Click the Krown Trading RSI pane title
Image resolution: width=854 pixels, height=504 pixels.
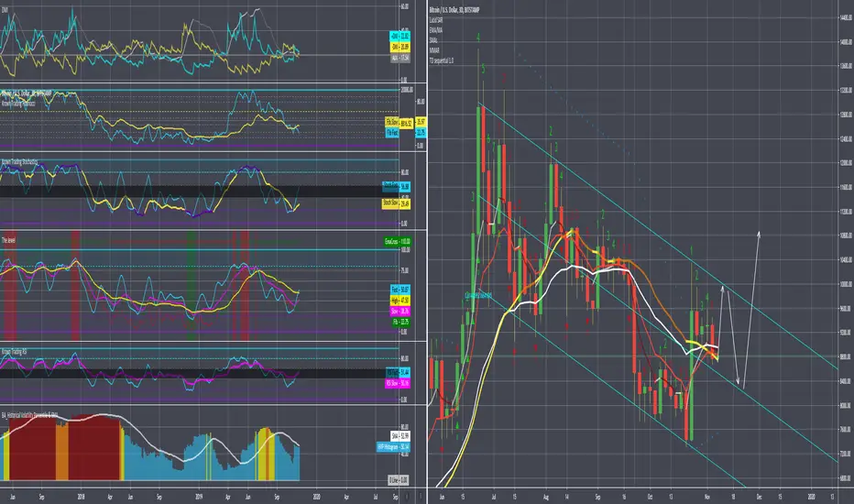(14, 352)
